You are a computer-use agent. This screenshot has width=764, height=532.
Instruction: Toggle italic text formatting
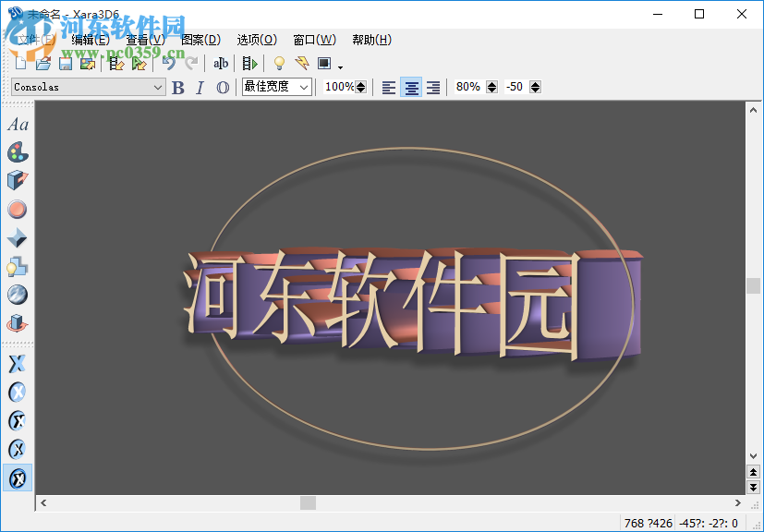point(199,87)
